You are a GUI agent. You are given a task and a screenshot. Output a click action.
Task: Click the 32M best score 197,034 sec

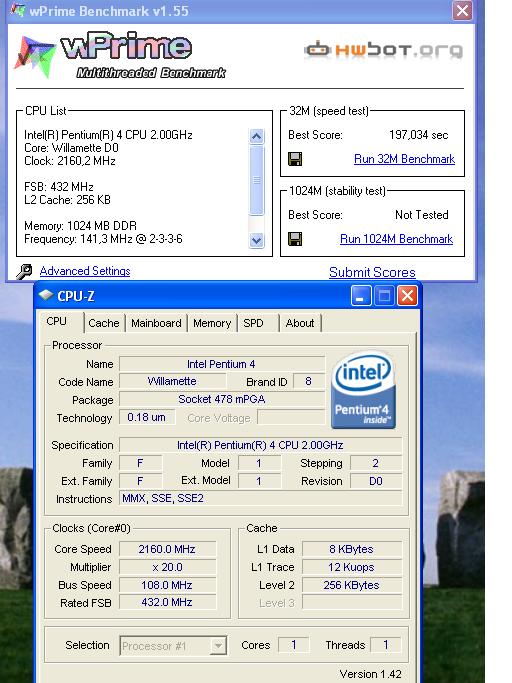[x=418, y=135]
